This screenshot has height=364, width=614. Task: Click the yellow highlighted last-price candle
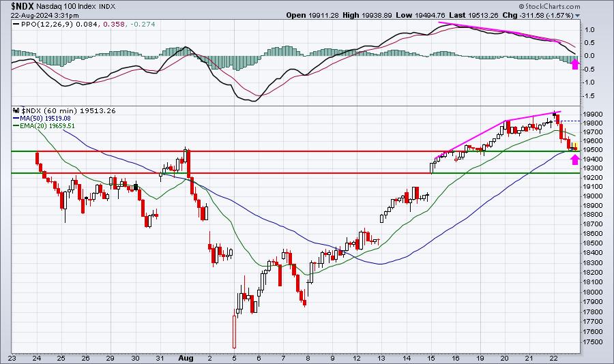pyautogui.click(x=574, y=147)
